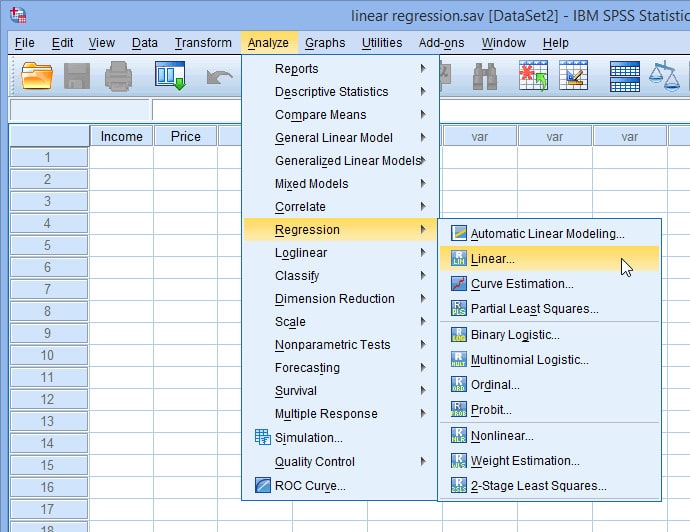Open Curve Estimation... from the submenu
The width and height of the screenshot is (690, 532).
tap(521, 284)
